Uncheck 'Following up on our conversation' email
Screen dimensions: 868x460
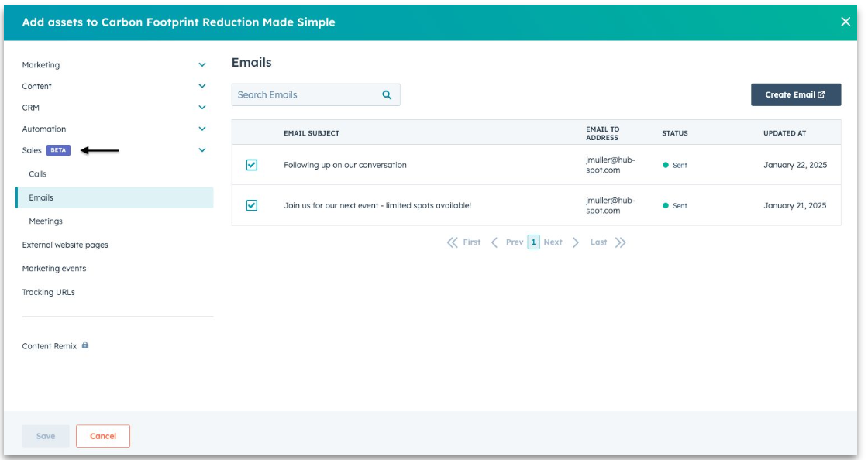252,165
